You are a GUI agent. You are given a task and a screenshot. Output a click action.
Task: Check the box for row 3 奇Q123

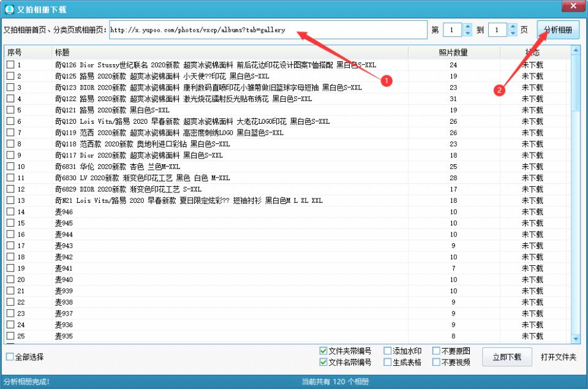[x=10, y=87]
